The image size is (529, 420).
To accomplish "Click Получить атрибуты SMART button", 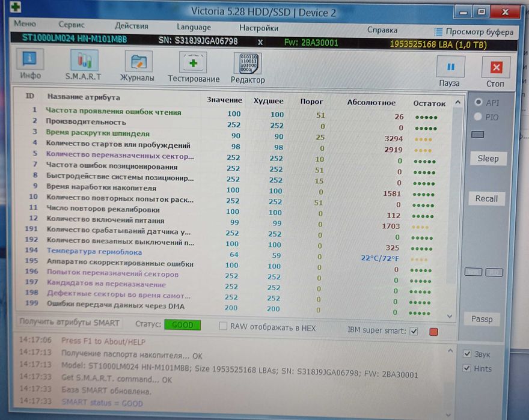I will click(69, 323).
